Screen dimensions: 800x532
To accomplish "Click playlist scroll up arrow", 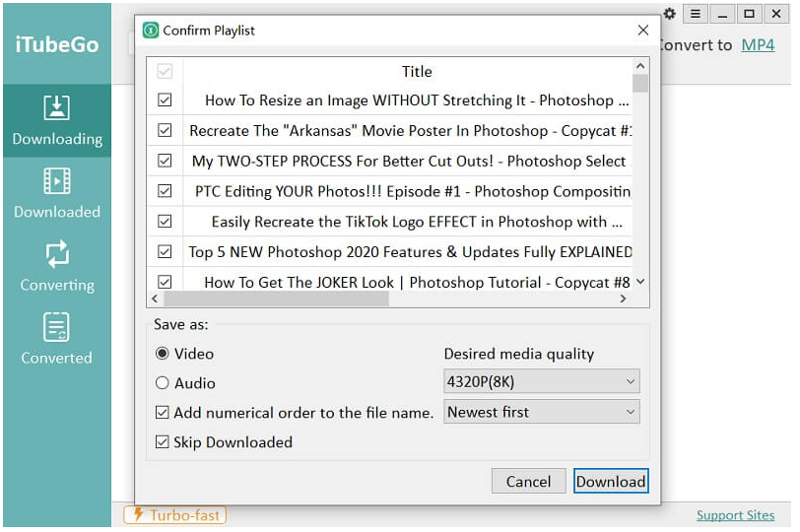I will 640,66.
